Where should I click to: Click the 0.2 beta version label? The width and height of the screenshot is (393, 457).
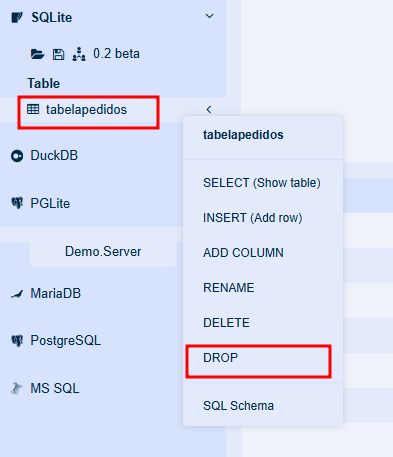pos(116,54)
